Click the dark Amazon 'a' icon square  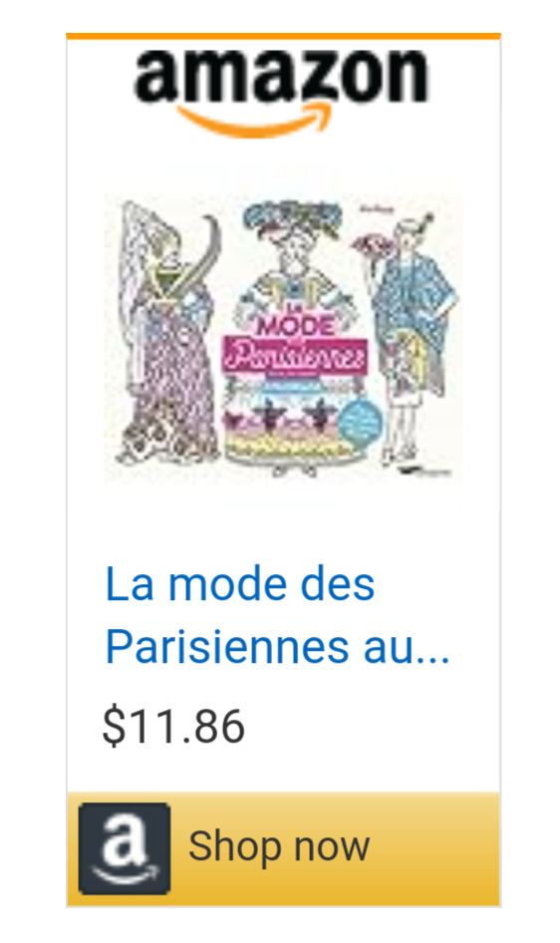(125, 848)
